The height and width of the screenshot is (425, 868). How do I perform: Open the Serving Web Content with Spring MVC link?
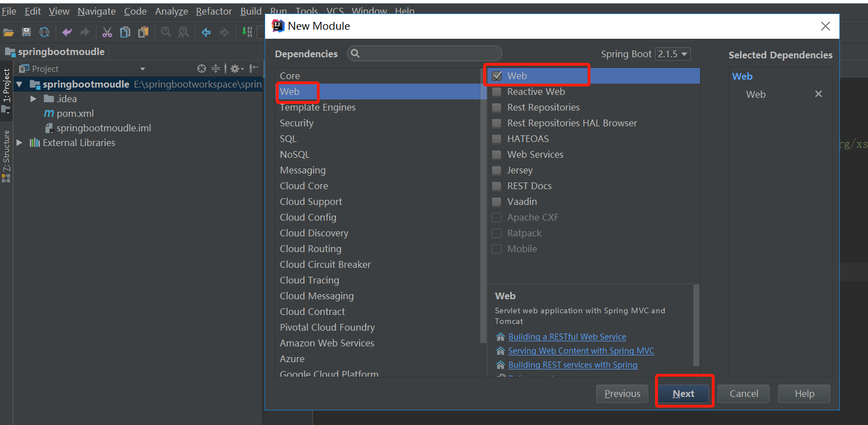pyautogui.click(x=581, y=350)
